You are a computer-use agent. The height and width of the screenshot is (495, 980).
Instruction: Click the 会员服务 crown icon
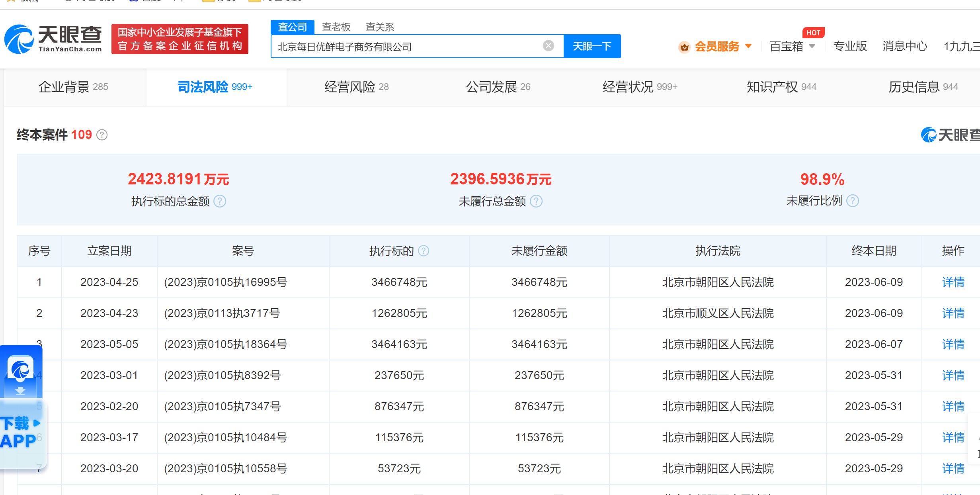pos(684,47)
